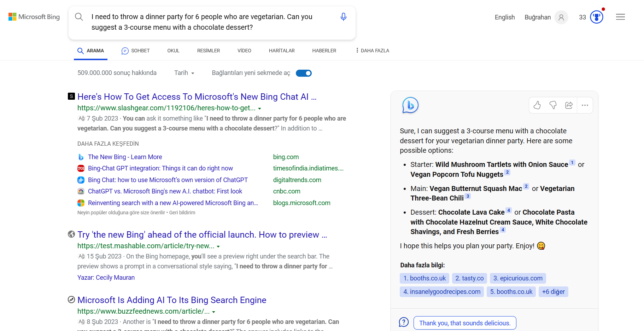Click the Bing chat logo in answer card
Image resolution: width=644 pixels, height=331 pixels.
point(410,105)
